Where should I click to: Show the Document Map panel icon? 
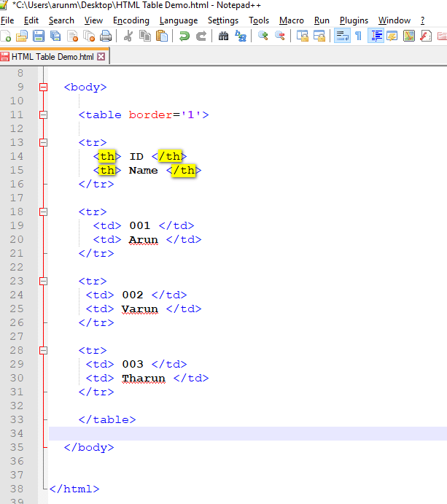pyautogui.click(x=409, y=36)
